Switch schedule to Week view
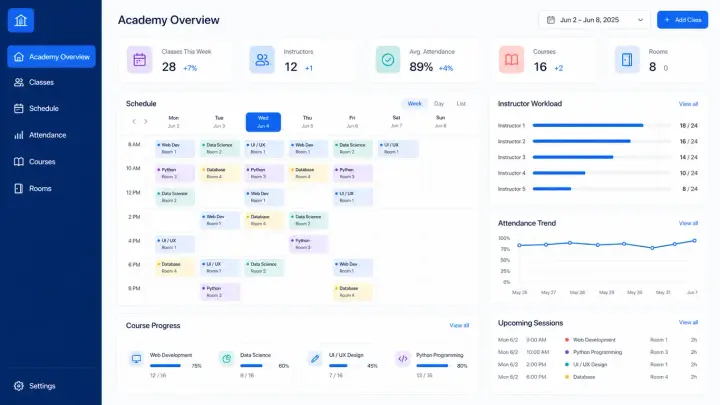The height and width of the screenshot is (405, 720). click(415, 104)
